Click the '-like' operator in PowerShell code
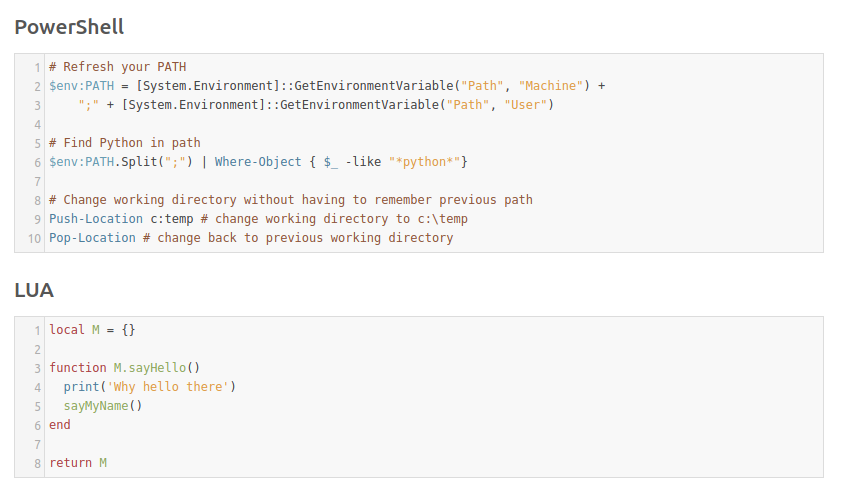 [363, 162]
